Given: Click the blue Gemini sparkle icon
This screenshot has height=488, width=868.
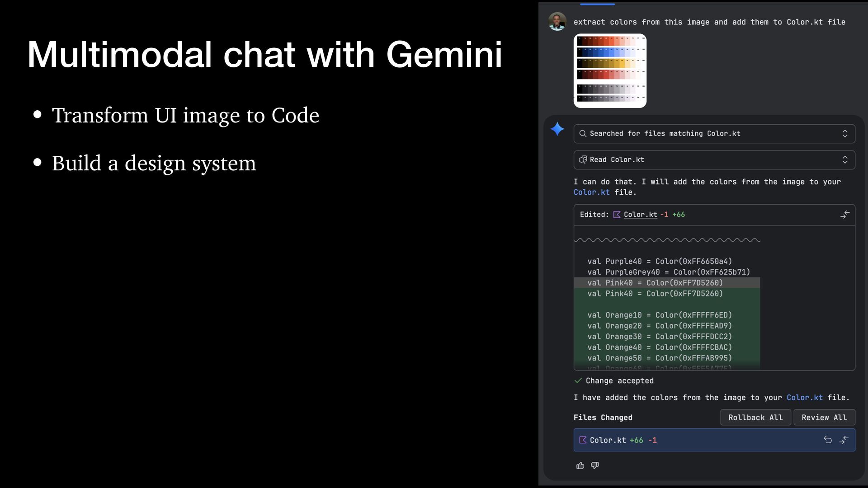Looking at the screenshot, I should 557,129.
